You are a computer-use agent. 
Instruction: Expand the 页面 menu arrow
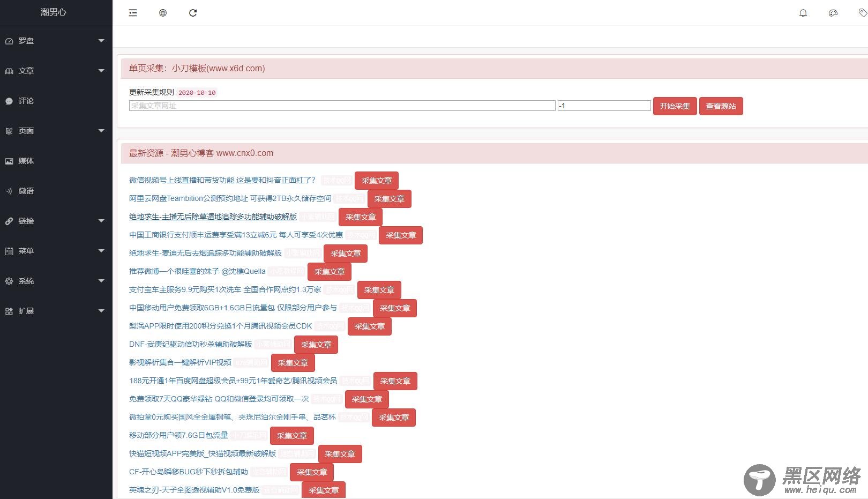tap(101, 131)
